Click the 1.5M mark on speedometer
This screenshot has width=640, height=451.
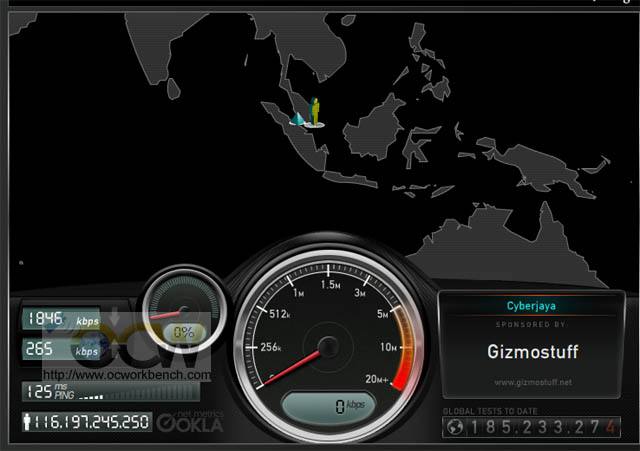tap(330, 284)
